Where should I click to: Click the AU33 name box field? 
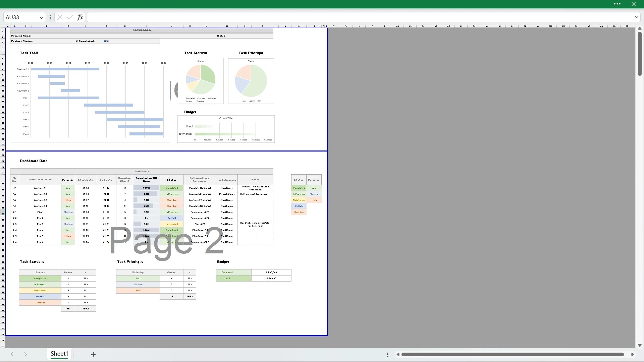click(x=20, y=17)
